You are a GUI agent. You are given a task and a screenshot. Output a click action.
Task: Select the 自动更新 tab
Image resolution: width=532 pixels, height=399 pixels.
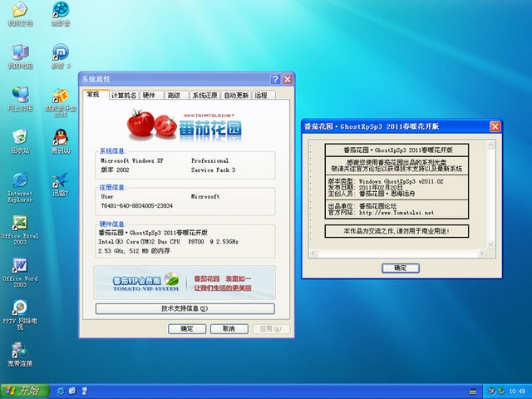coord(236,96)
